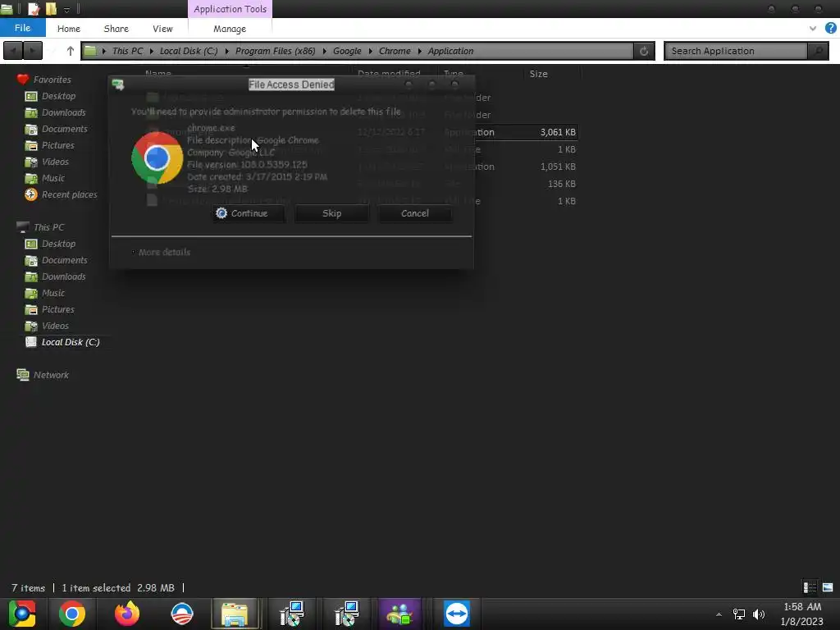Go forward with the navigation arrow
Viewport: 840px width, 630px height.
click(x=33, y=51)
